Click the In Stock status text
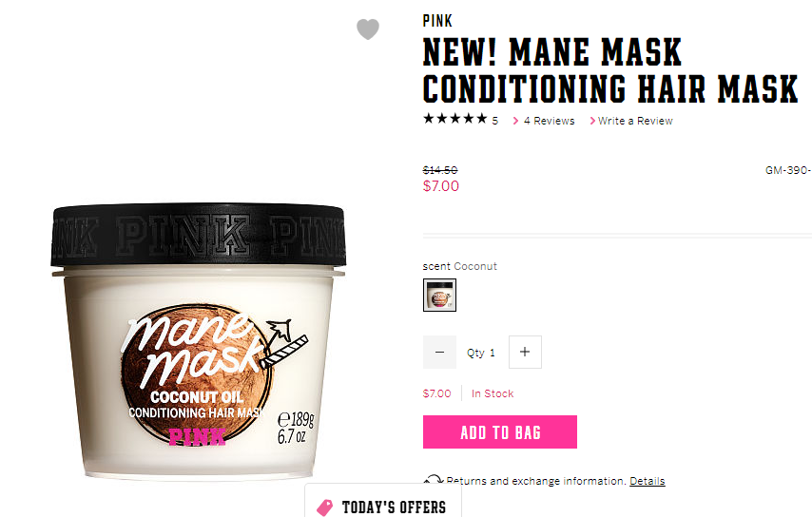This screenshot has height=517, width=812. coord(493,393)
